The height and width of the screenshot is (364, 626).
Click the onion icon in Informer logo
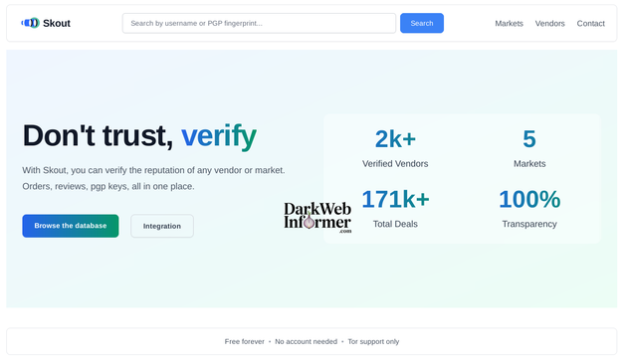click(309, 221)
